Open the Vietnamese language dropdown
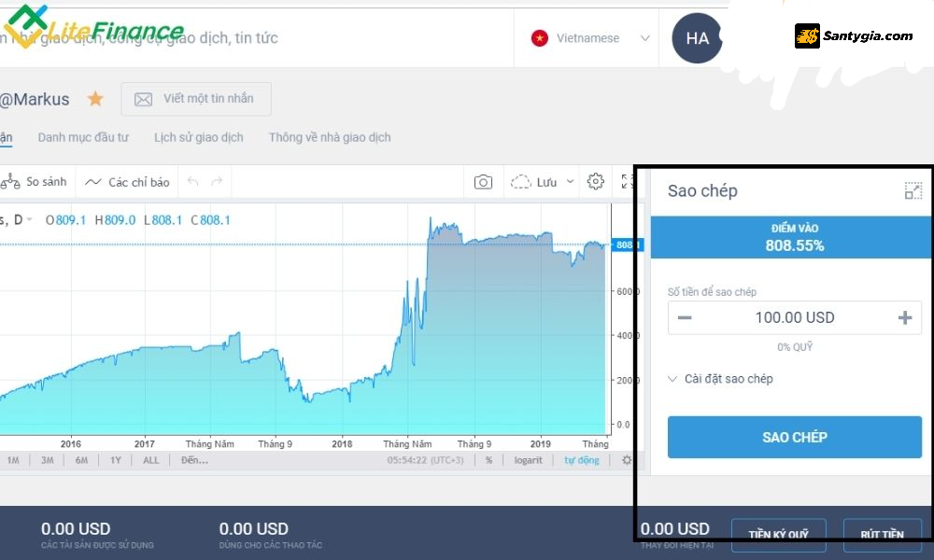The image size is (934, 560). point(590,38)
